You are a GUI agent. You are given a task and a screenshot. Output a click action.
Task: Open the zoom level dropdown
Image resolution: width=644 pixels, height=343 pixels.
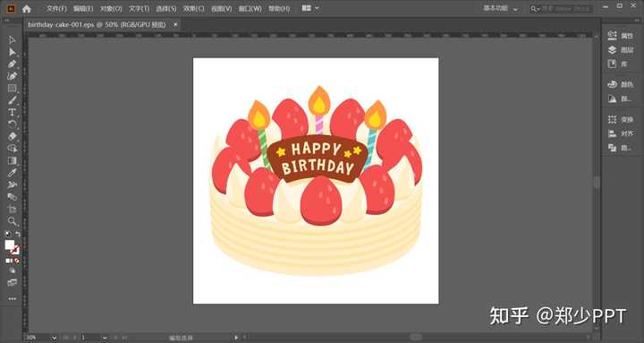click(54, 338)
